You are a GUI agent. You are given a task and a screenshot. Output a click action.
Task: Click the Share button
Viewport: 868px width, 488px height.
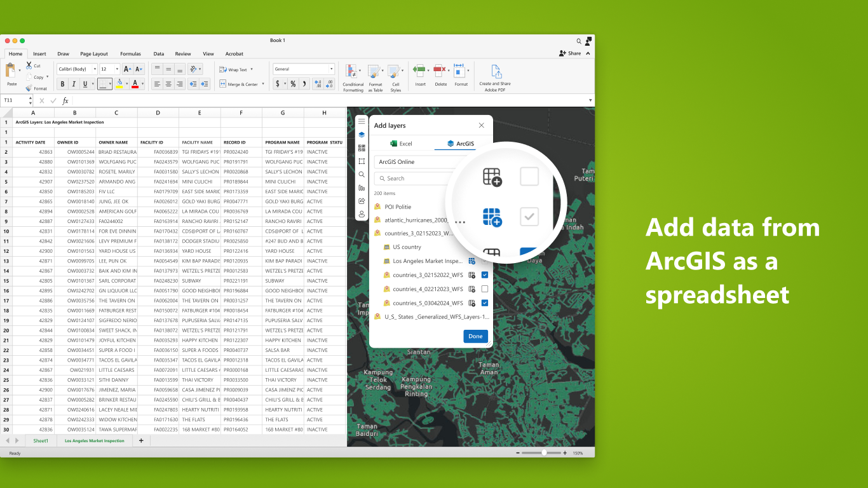tap(570, 53)
